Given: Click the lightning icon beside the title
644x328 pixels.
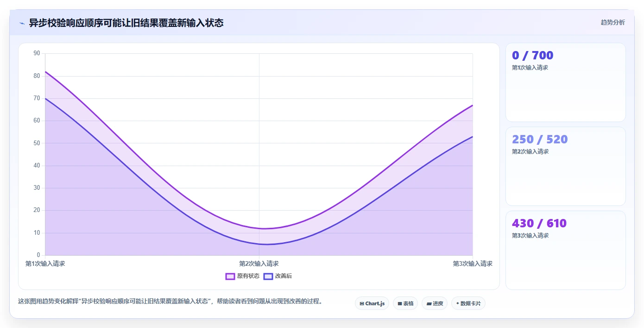Looking at the screenshot, I should tap(22, 23).
